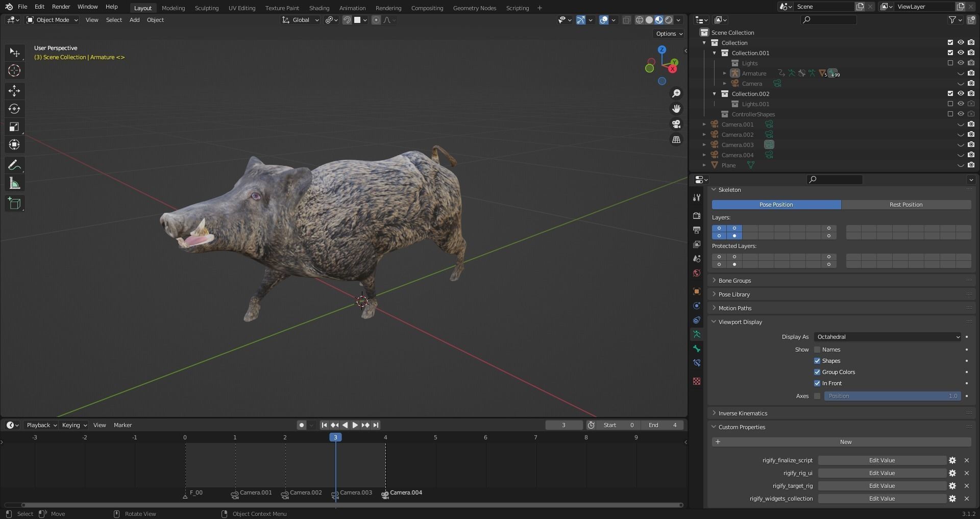Viewport: 980px width, 519px height.
Task: Click the viewport Options button
Action: point(669,34)
